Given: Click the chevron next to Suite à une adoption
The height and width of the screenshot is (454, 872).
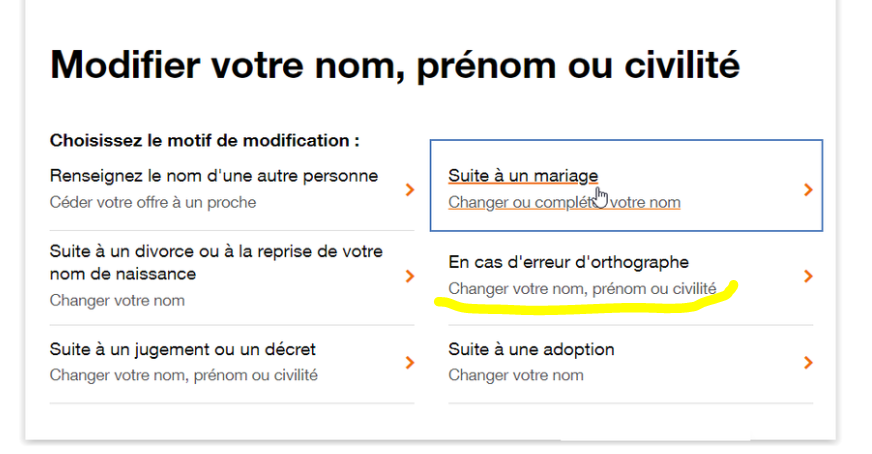Looking at the screenshot, I should click(808, 363).
